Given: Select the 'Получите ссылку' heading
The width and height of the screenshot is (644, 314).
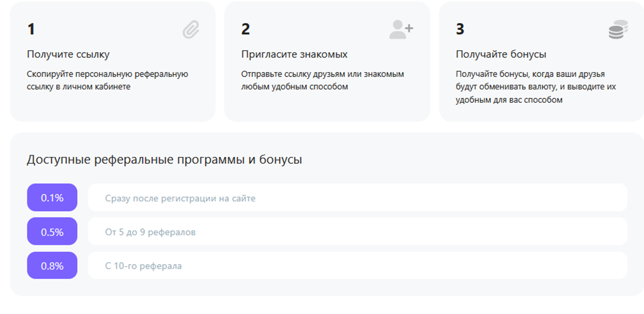Looking at the screenshot, I should 68,54.
